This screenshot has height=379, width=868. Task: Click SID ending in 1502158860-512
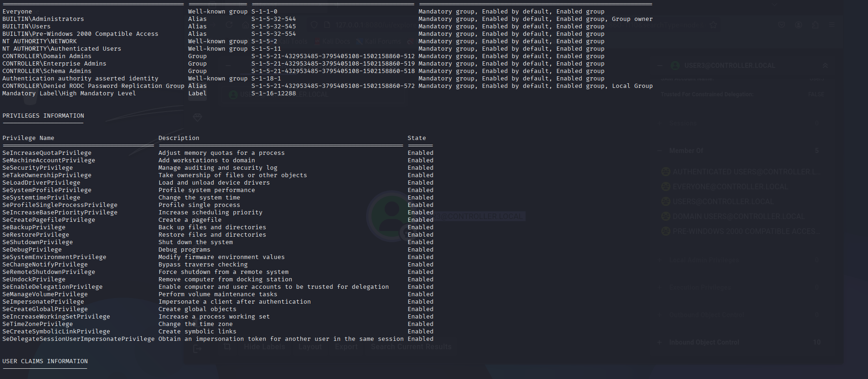point(333,56)
